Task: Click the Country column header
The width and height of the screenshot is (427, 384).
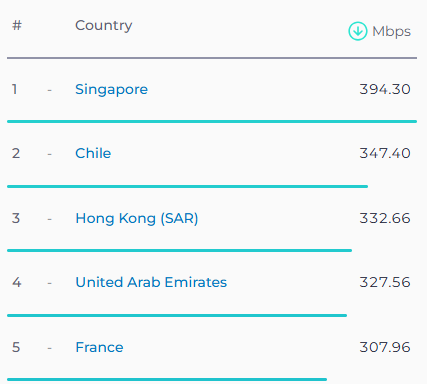Action: [x=104, y=26]
